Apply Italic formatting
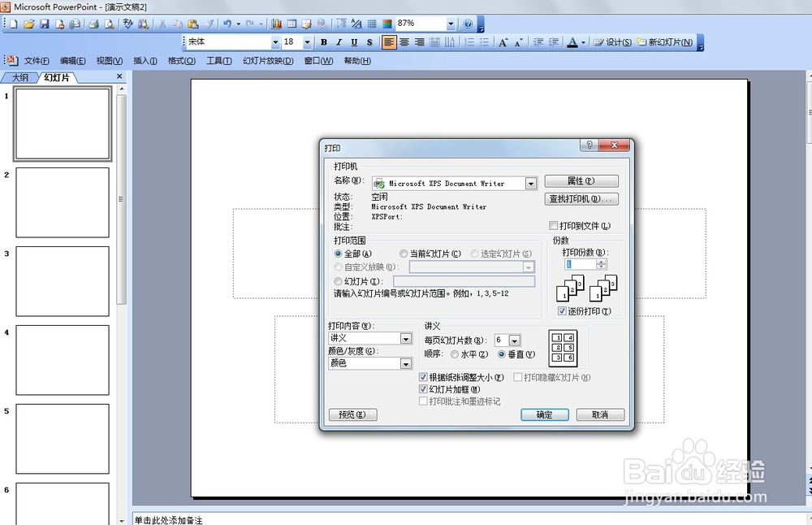 (x=339, y=42)
